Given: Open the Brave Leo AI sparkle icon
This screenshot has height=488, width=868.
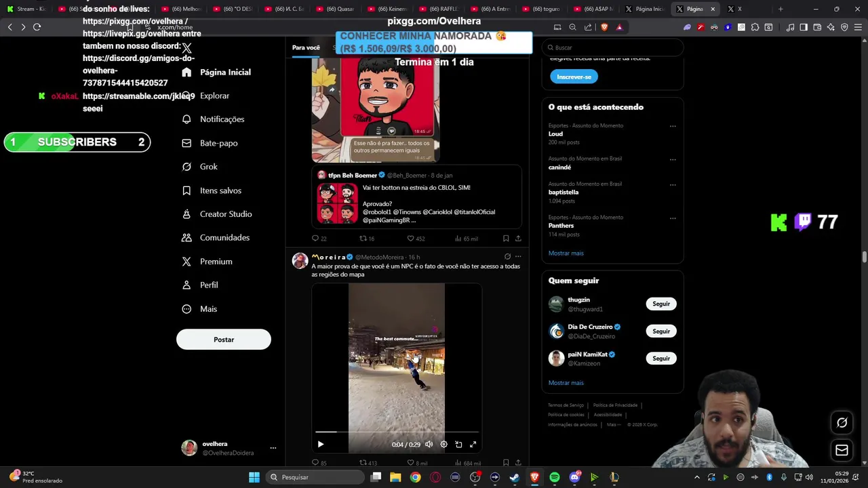Looking at the screenshot, I should point(831,27).
